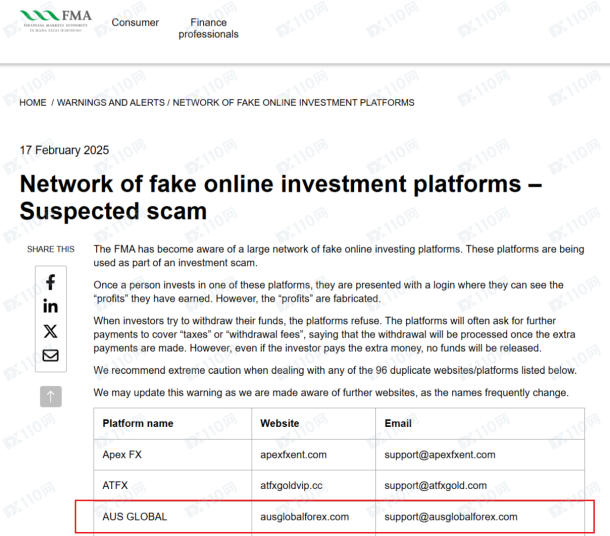The height and width of the screenshot is (536, 610).
Task: Share this page on LinkedIn
Action: click(x=51, y=307)
